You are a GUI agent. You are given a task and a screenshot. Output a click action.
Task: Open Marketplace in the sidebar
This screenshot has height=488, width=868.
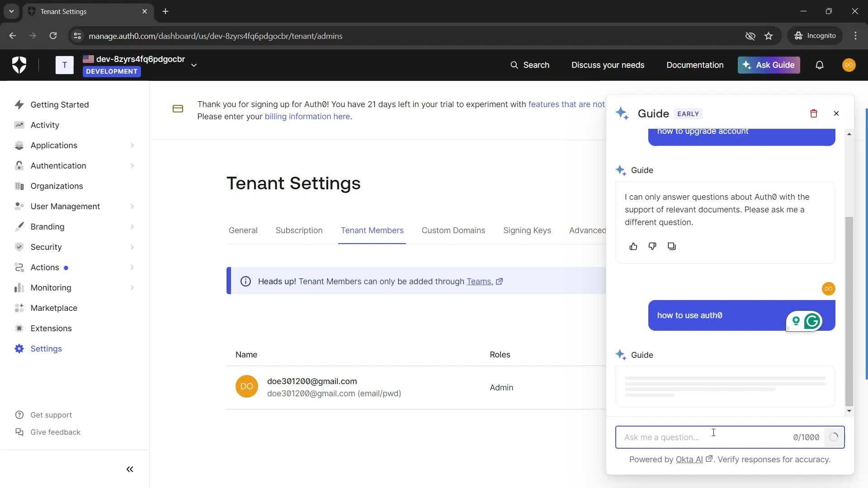click(x=54, y=308)
